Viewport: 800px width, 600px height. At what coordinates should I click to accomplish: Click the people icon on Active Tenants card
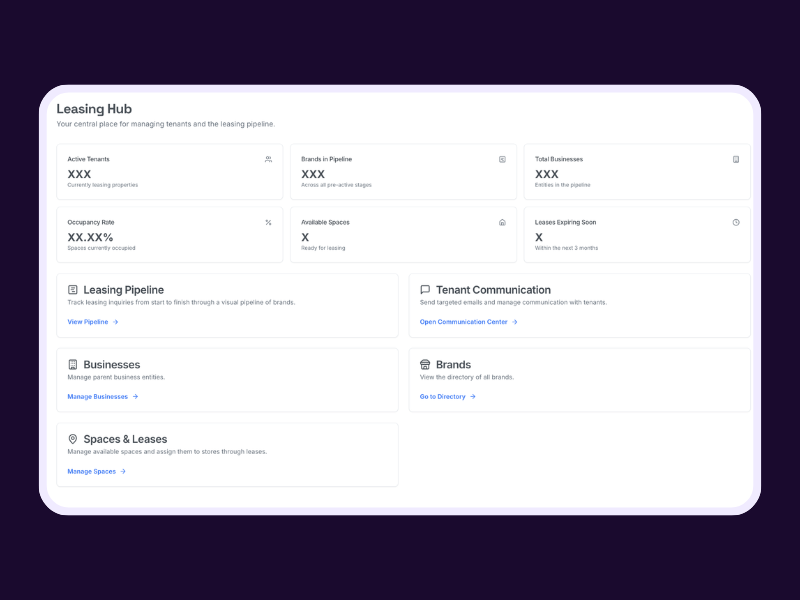click(268, 159)
